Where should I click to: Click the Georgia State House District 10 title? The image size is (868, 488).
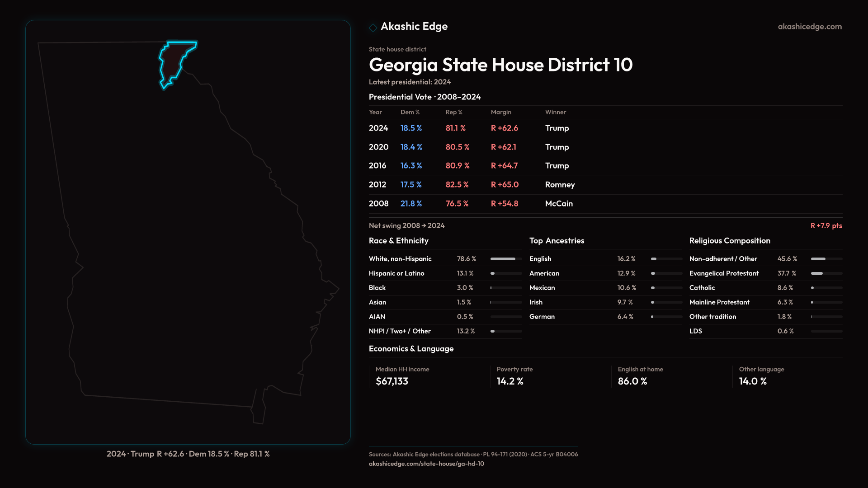click(x=500, y=65)
